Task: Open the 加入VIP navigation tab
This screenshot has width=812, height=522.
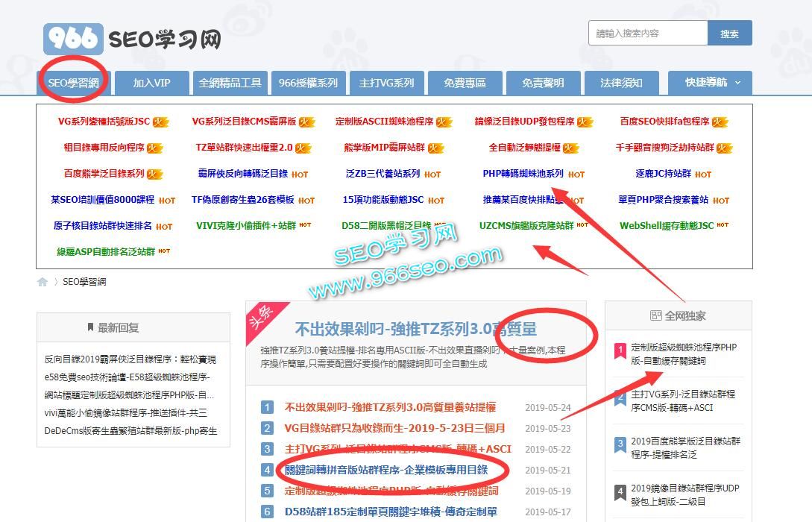Action: pyautogui.click(x=151, y=83)
